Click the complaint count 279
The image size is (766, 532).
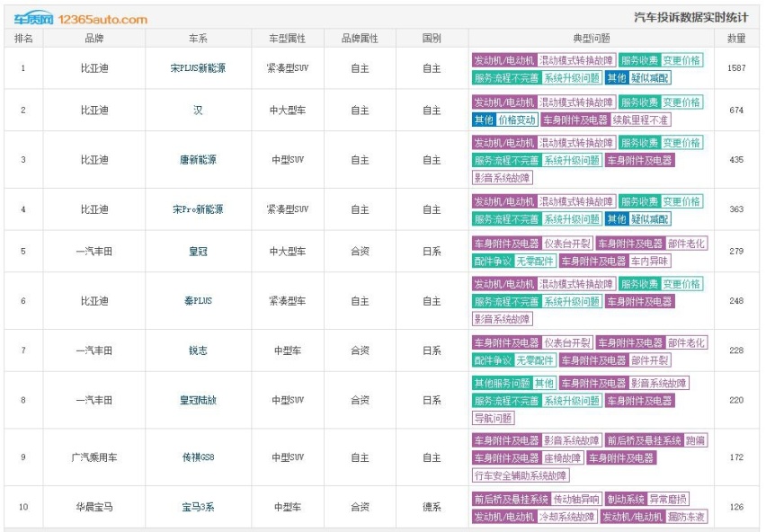click(x=736, y=252)
